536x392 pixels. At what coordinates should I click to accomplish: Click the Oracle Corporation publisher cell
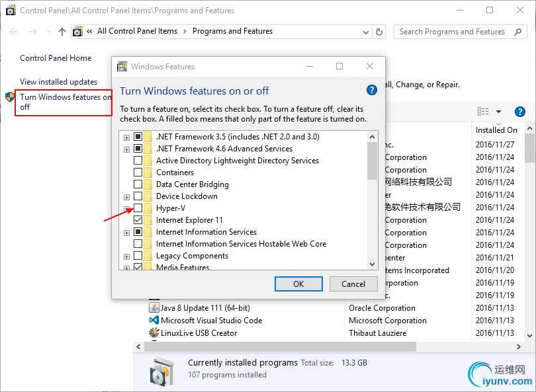(382, 308)
